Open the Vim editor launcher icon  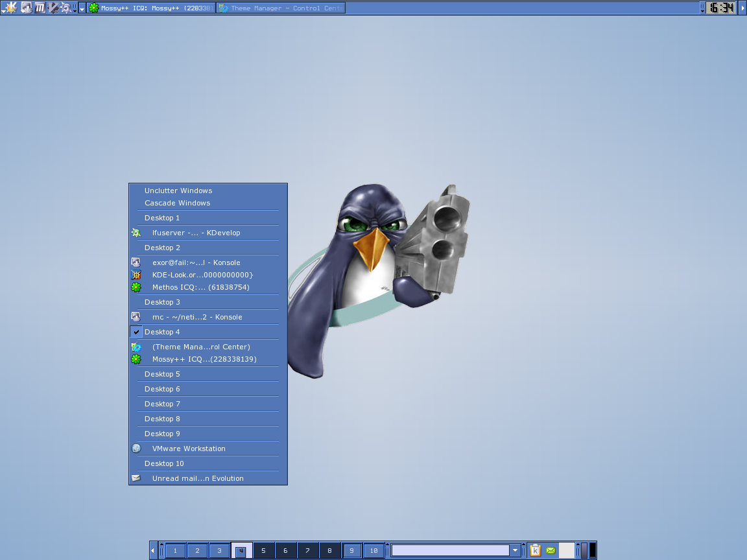click(x=53, y=8)
